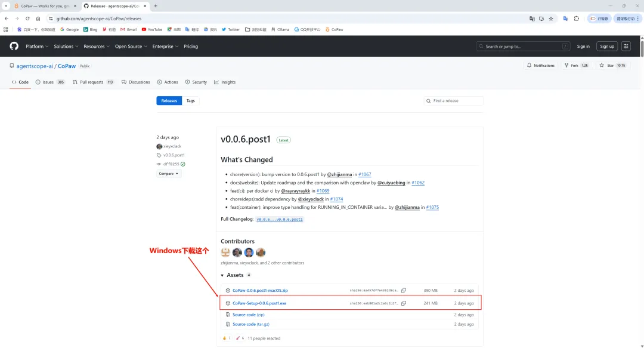The image size is (644, 348).
Task: Download CoPaw-0.0.6.post1-macOS.zip
Action: [x=260, y=291]
